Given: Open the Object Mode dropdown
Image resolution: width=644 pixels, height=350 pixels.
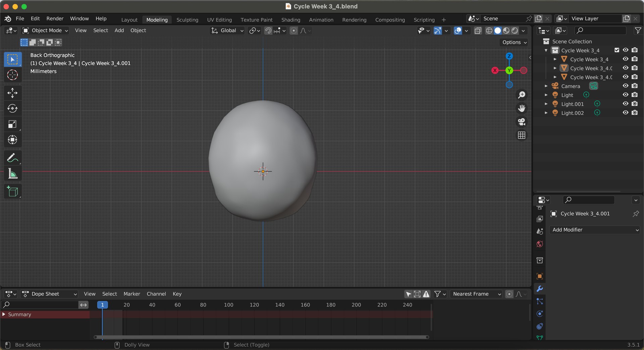Looking at the screenshot, I should [x=45, y=31].
